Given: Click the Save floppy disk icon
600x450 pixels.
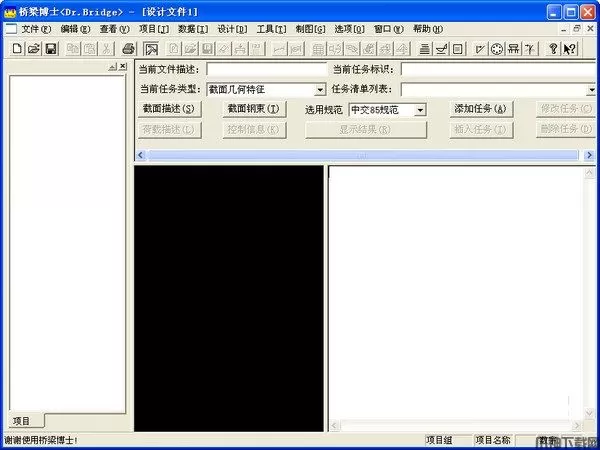Looking at the screenshot, I should [51, 49].
